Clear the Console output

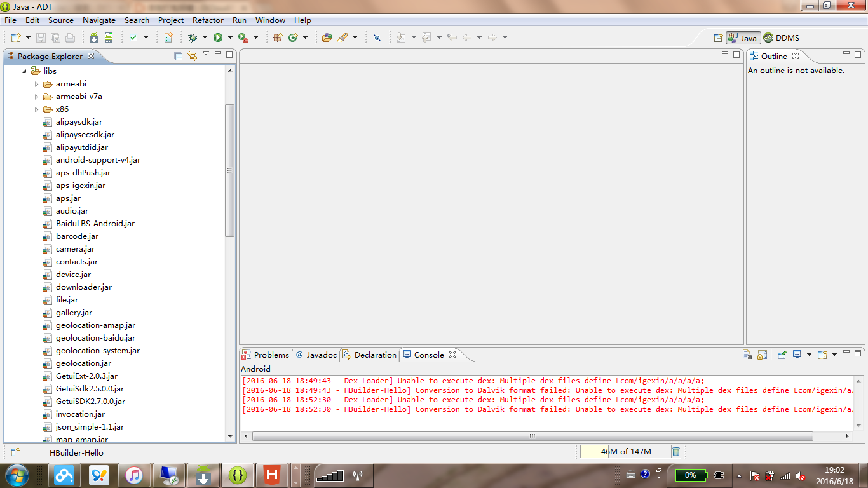point(748,355)
